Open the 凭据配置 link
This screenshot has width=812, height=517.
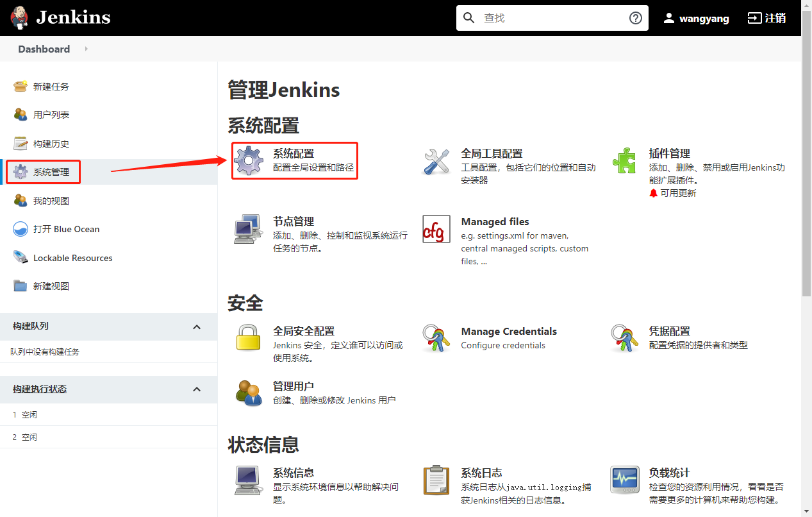point(669,332)
